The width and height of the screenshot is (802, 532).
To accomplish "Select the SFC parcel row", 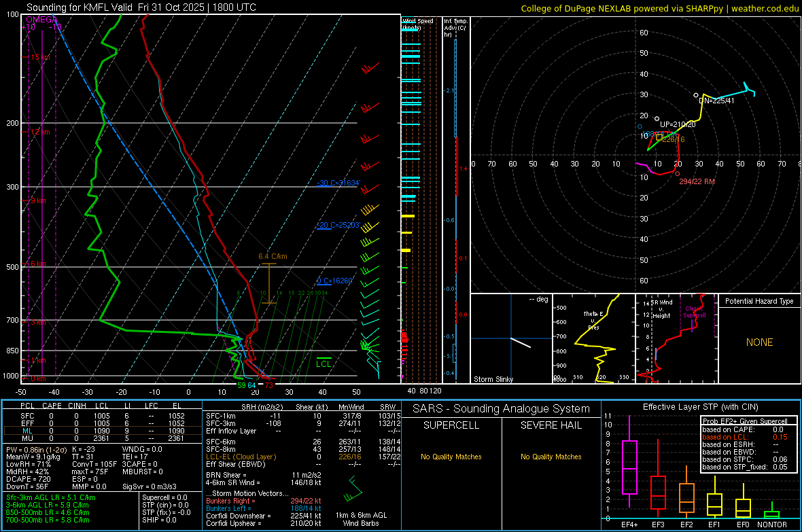I will [x=103, y=416].
